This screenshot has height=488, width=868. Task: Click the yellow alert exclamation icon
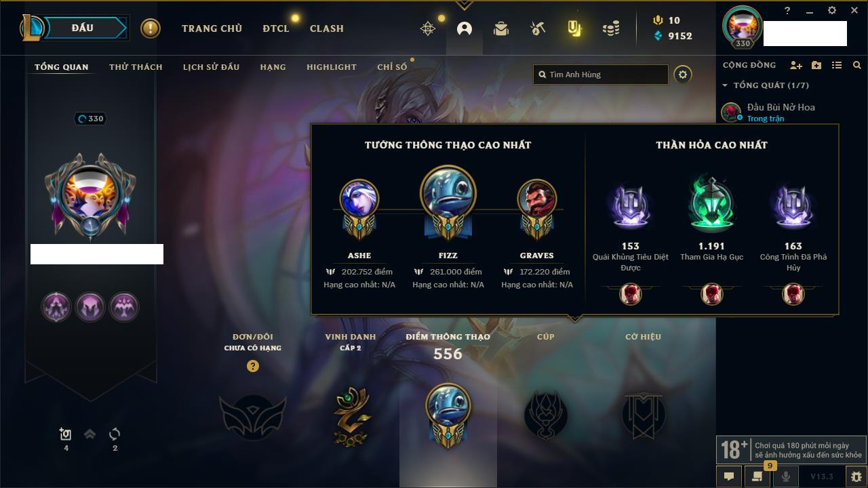coord(151,28)
